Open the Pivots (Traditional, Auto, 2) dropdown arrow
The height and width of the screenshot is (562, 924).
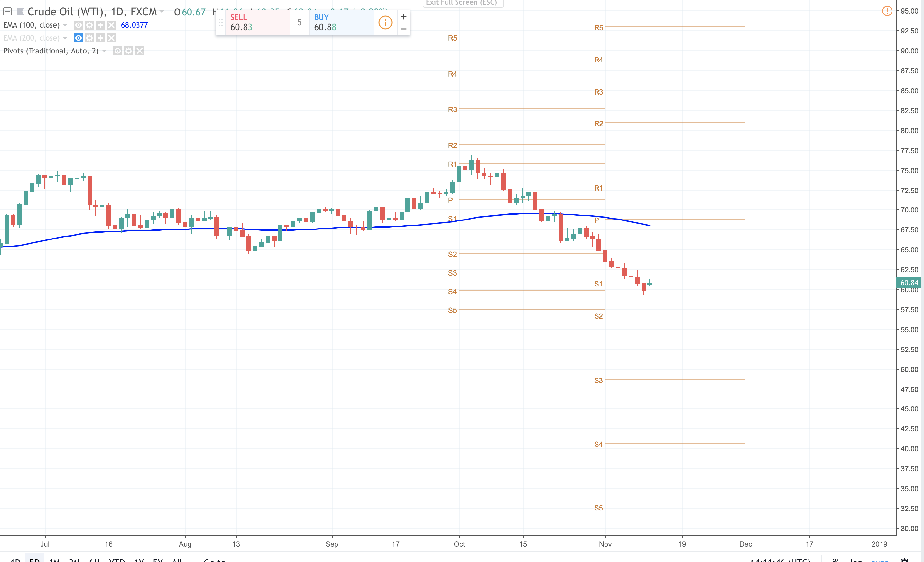pyautogui.click(x=104, y=51)
